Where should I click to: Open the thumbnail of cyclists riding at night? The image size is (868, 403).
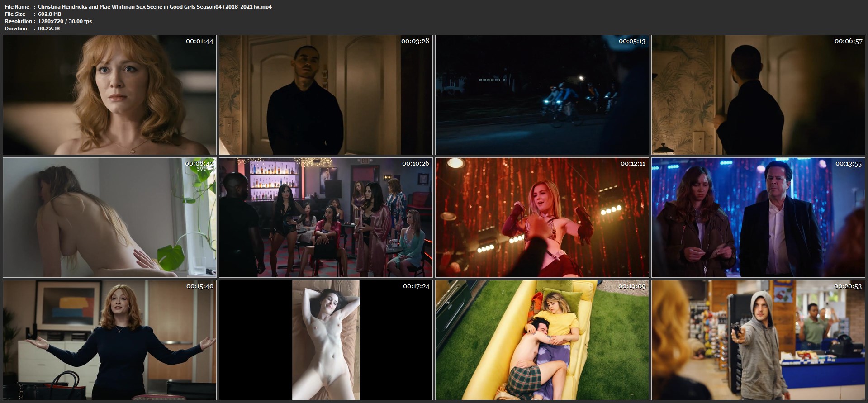click(542, 95)
